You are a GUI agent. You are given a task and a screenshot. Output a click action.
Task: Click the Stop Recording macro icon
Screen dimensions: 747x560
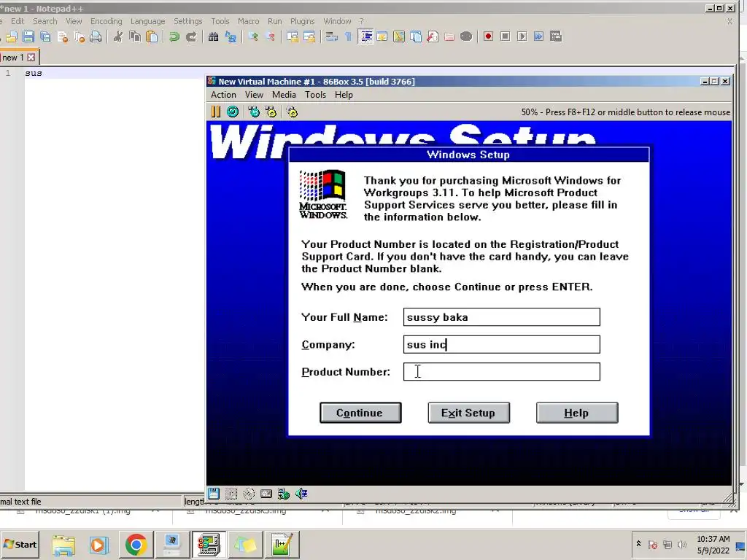pos(506,36)
